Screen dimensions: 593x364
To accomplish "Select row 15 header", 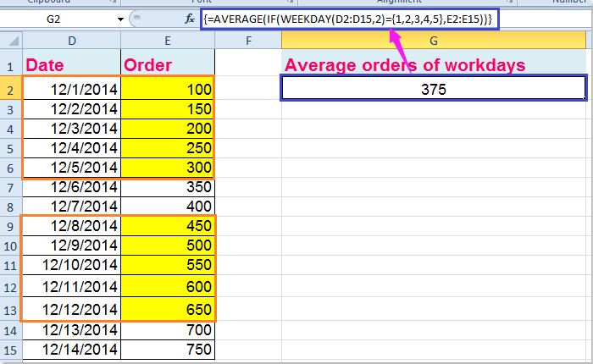I will click(x=9, y=350).
